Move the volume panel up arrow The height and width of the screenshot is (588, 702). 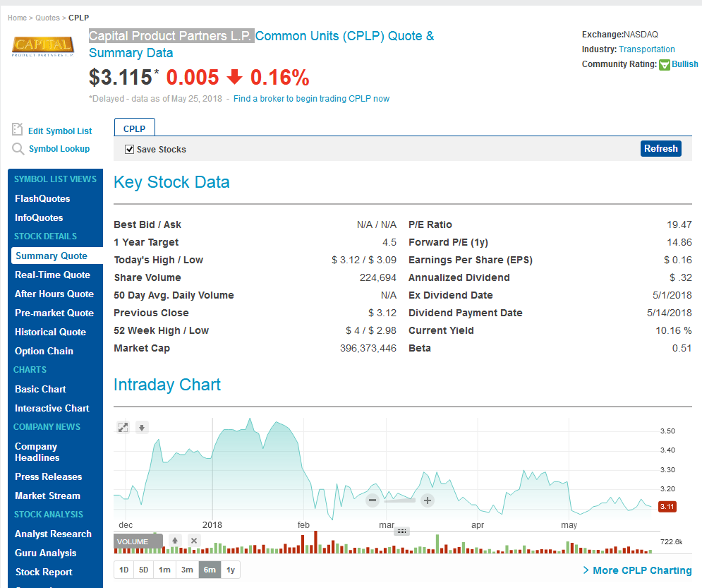tap(175, 541)
